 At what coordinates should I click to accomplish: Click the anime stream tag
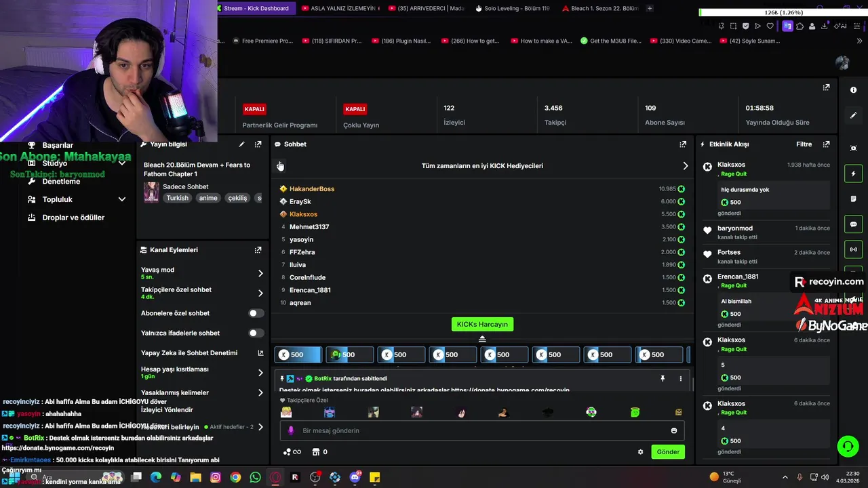208,198
